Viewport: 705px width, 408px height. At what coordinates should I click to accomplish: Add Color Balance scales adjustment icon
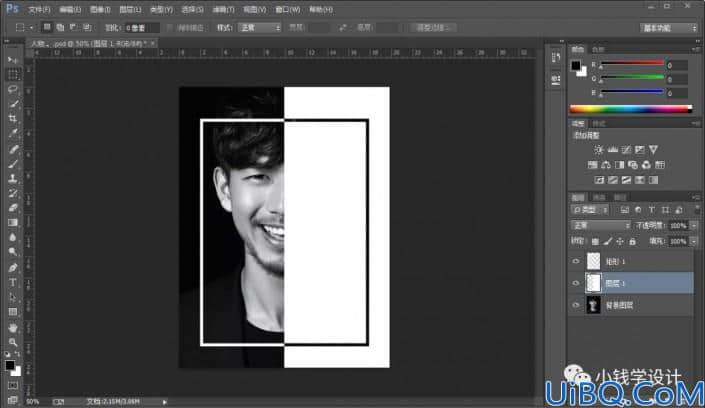(606, 165)
